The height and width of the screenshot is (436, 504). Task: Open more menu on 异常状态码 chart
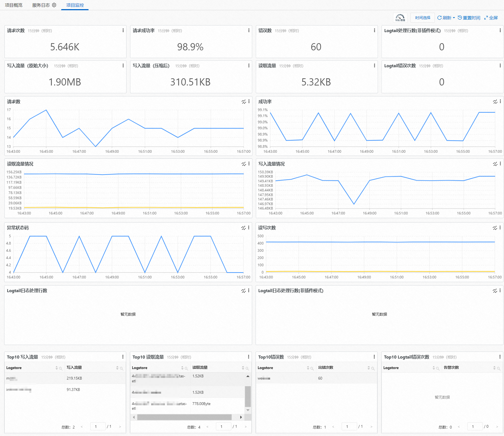[x=249, y=228]
